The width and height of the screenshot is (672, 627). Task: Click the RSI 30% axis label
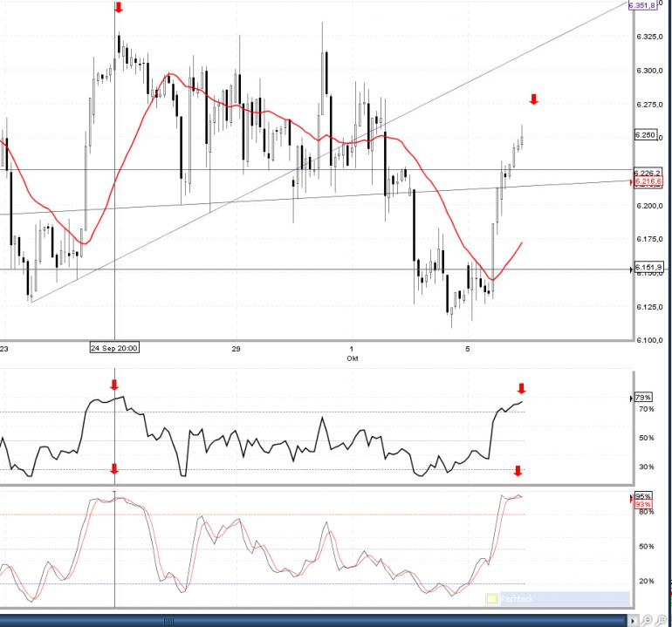tap(647, 467)
